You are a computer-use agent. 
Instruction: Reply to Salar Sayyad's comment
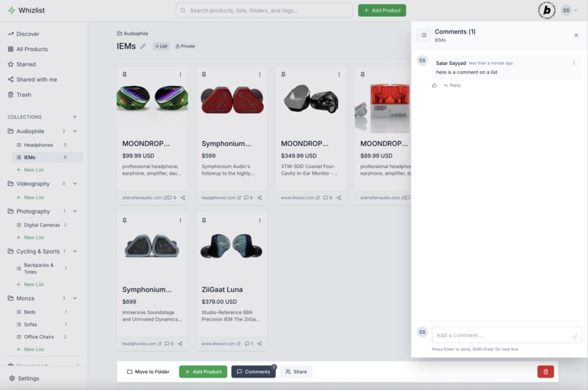452,85
